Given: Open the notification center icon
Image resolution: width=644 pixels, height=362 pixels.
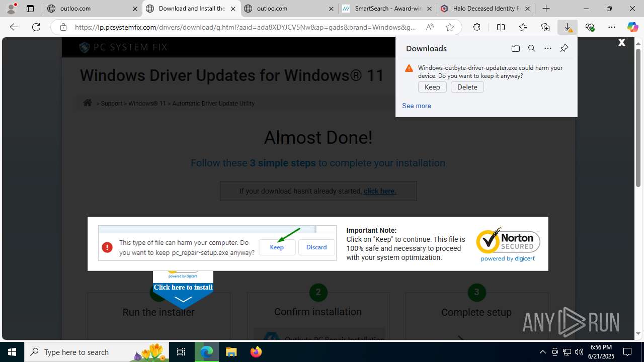Looking at the screenshot, I should tap(627, 352).
